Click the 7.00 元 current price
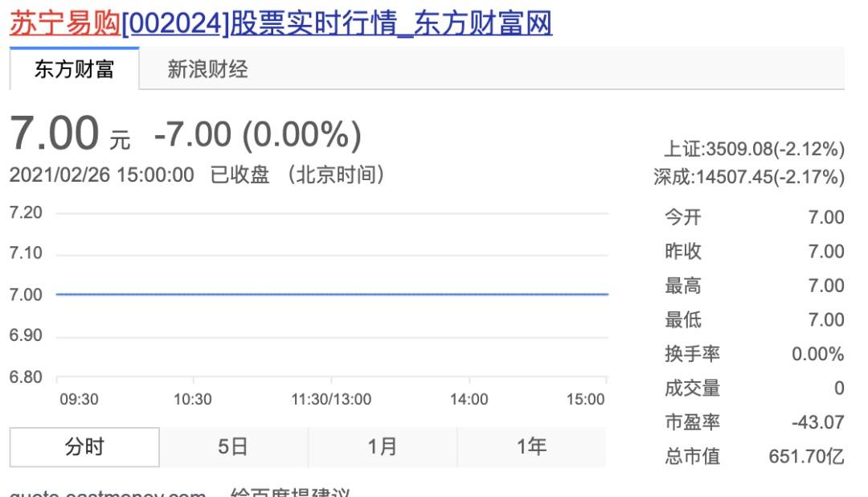 pyautogui.click(x=70, y=133)
